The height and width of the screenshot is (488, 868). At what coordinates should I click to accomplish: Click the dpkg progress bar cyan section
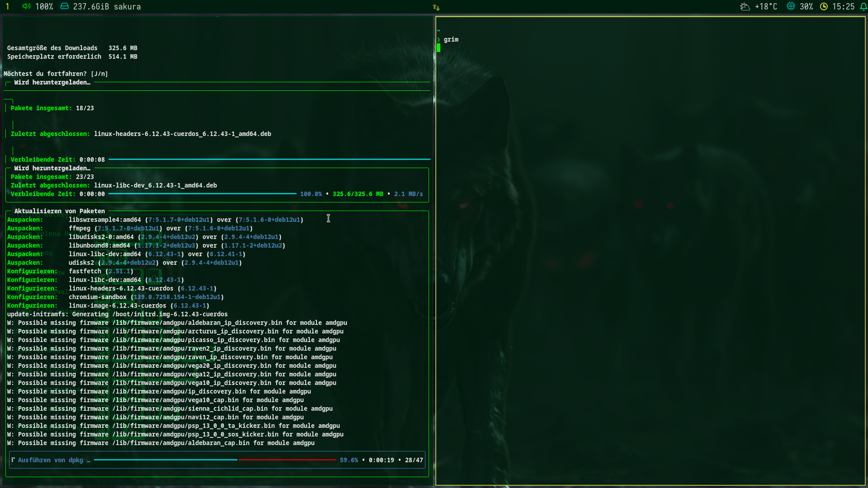165,460
